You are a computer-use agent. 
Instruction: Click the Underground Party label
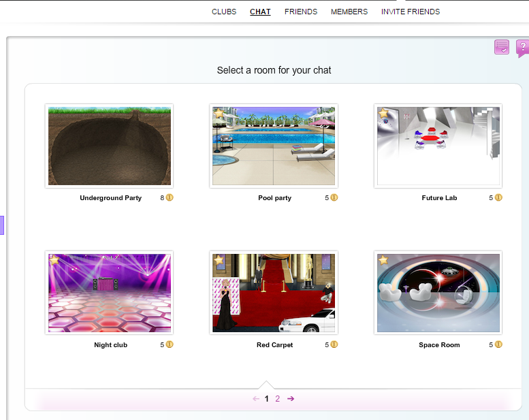tap(111, 198)
